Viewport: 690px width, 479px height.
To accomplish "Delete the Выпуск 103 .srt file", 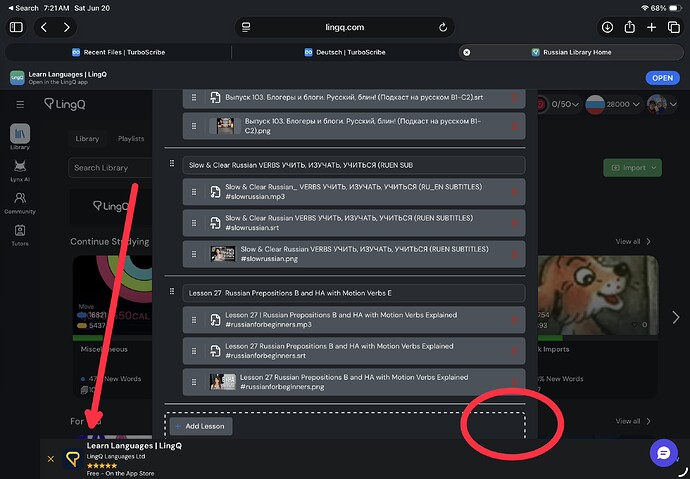I will coord(514,98).
